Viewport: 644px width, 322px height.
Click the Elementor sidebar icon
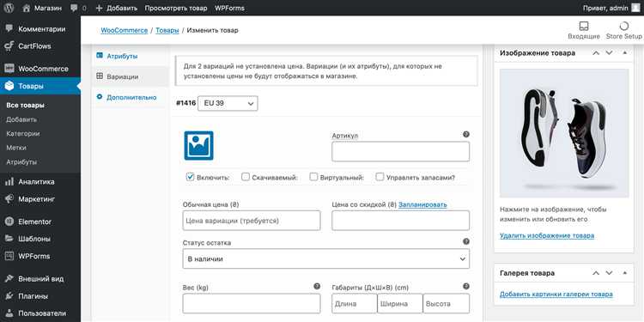tap(9, 222)
